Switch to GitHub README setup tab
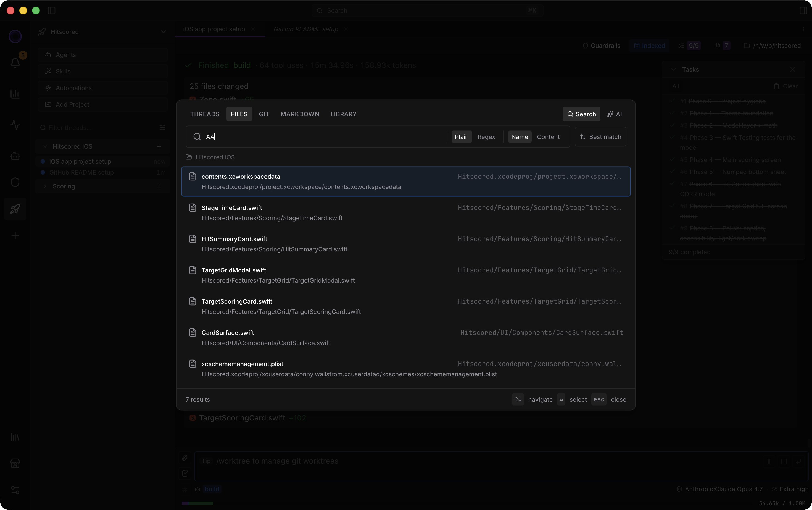 pyautogui.click(x=306, y=29)
